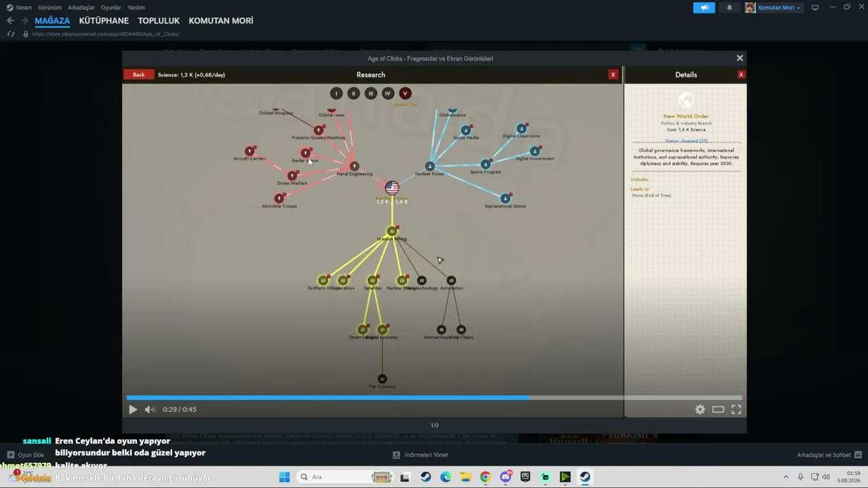This screenshot has height=488, width=868.
Task: Select the Social Media research node
Action: (466, 130)
